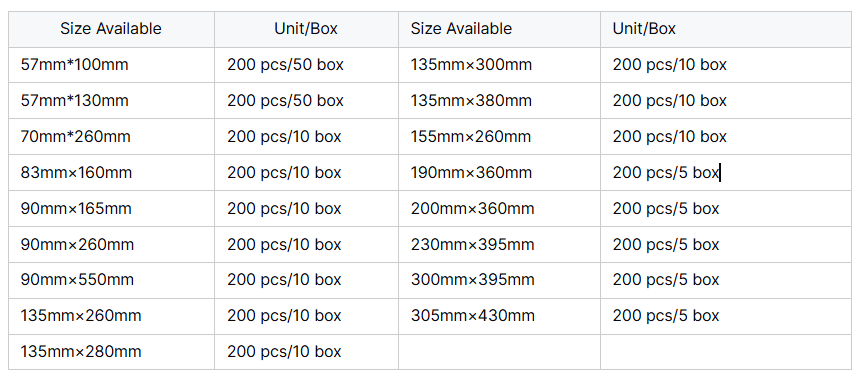Select the second 'Size Available' column header

499,29
